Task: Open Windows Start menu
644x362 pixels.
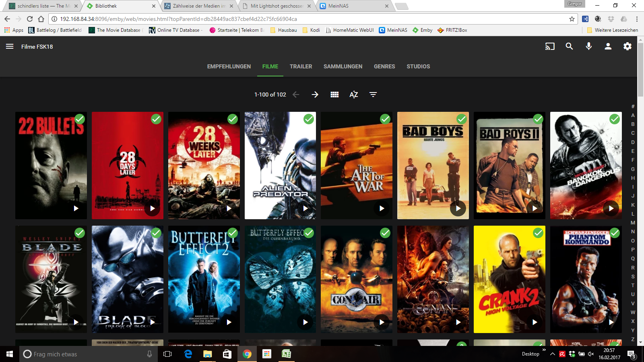Action: tap(10, 354)
